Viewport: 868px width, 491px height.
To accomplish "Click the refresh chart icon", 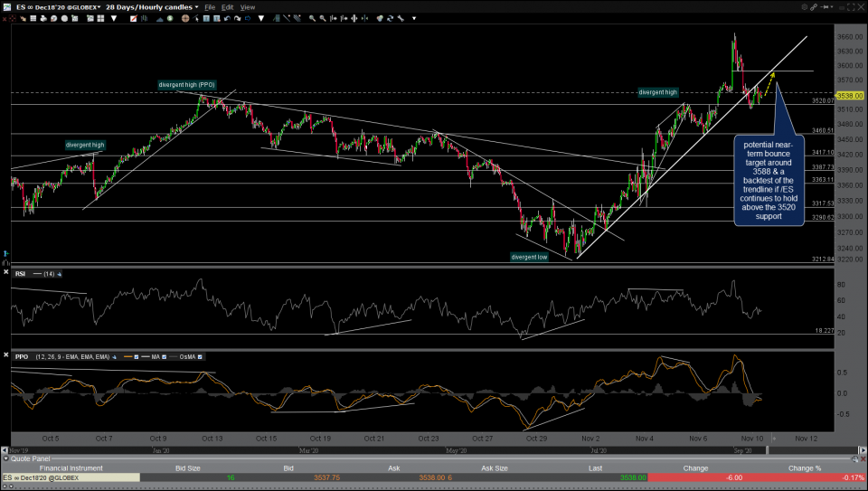I will pos(390,18).
